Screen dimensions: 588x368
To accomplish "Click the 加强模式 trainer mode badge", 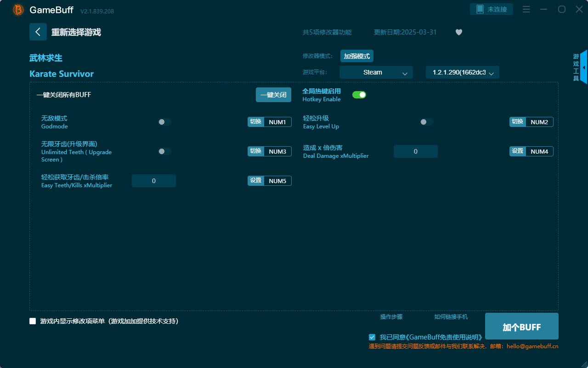I will tap(356, 56).
